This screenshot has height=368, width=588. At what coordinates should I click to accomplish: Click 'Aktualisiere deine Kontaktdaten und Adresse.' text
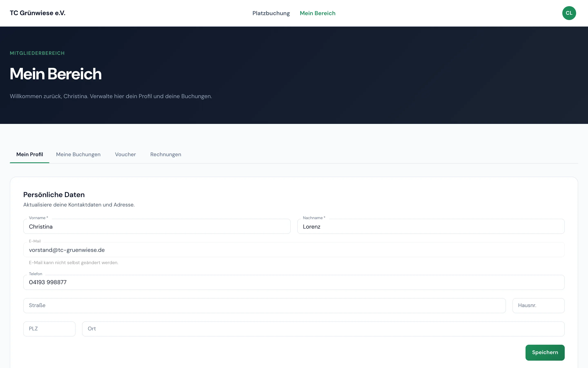pos(79,205)
